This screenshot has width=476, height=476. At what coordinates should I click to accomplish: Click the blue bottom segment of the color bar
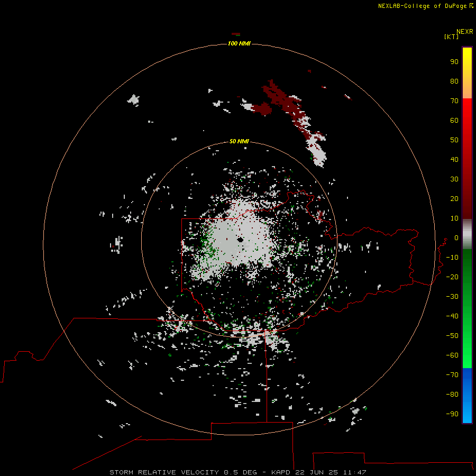pos(467,396)
